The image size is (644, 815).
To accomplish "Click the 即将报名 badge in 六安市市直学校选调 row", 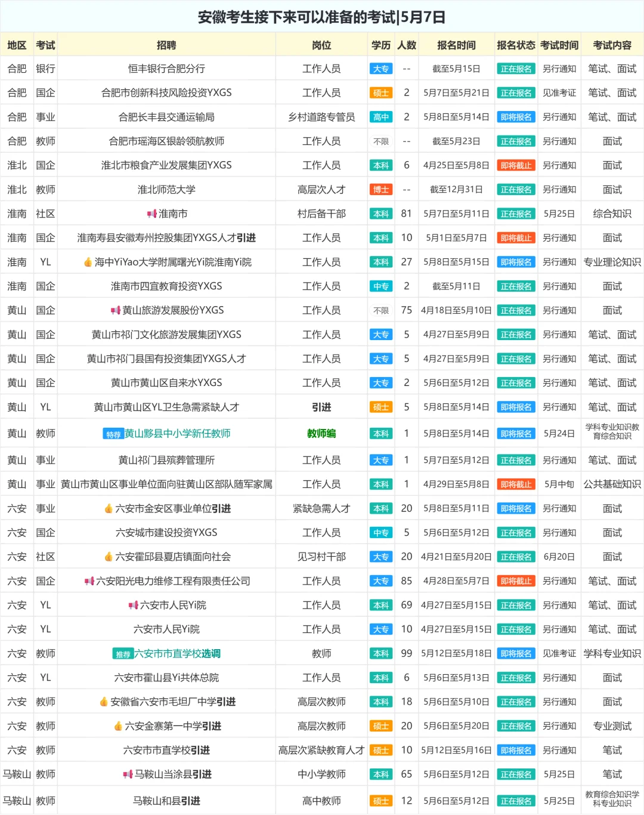I will 516,653.
